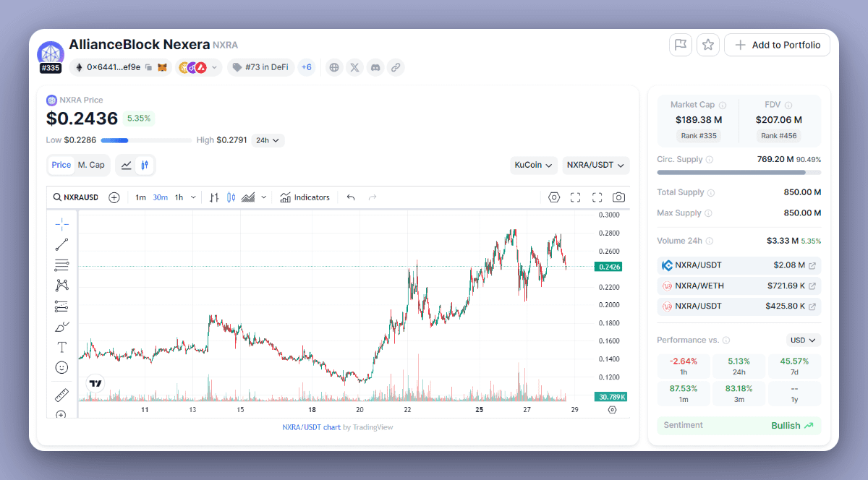
Task: Star AllianceBlock Nexera as favorite
Action: 708,45
